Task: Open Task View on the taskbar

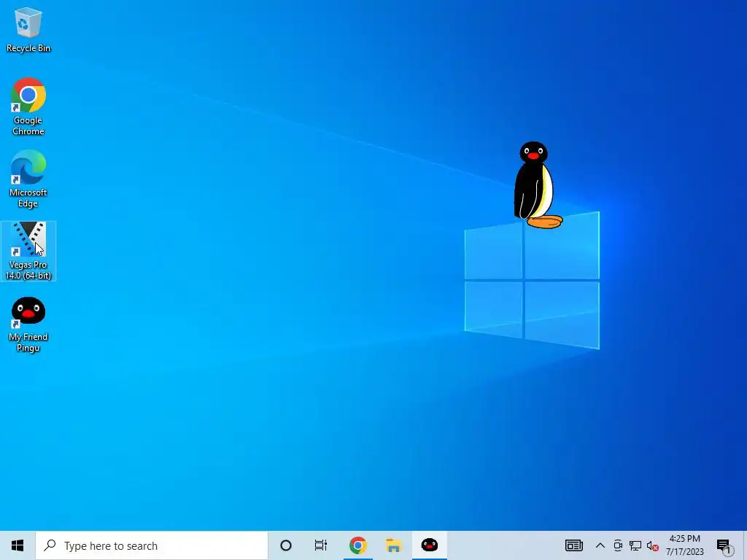Action: pyautogui.click(x=321, y=545)
